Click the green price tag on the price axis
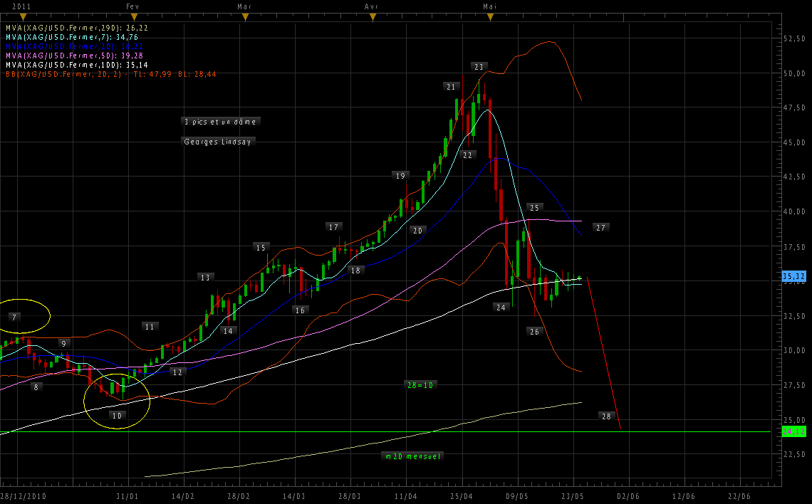Image resolution: width=812 pixels, height=504 pixels. 793,431
